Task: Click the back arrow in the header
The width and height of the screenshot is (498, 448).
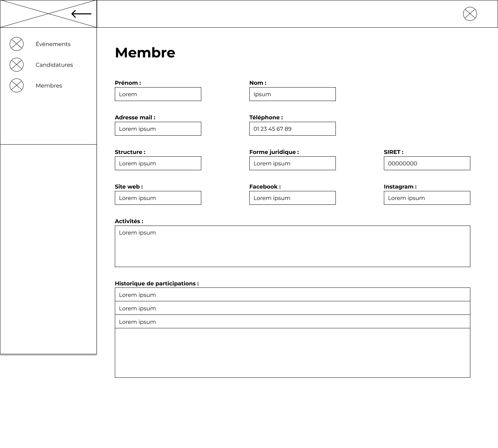Action: tap(81, 14)
